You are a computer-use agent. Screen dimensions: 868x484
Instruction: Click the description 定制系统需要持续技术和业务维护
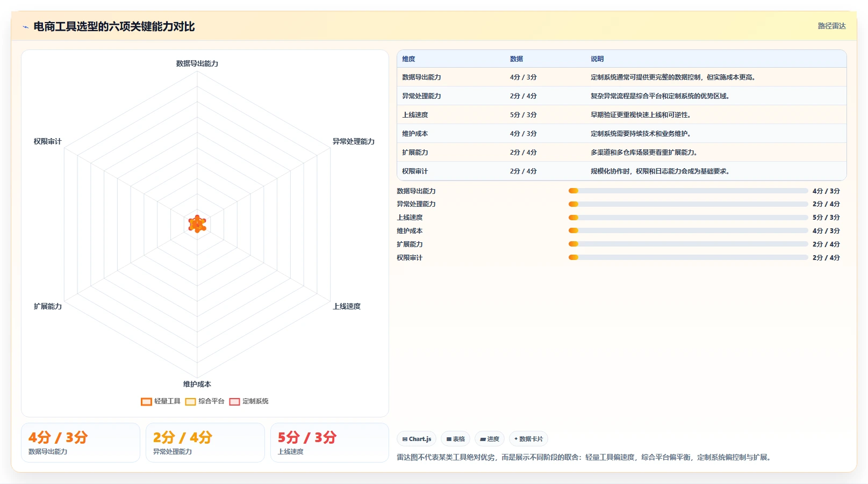pyautogui.click(x=641, y=134)
